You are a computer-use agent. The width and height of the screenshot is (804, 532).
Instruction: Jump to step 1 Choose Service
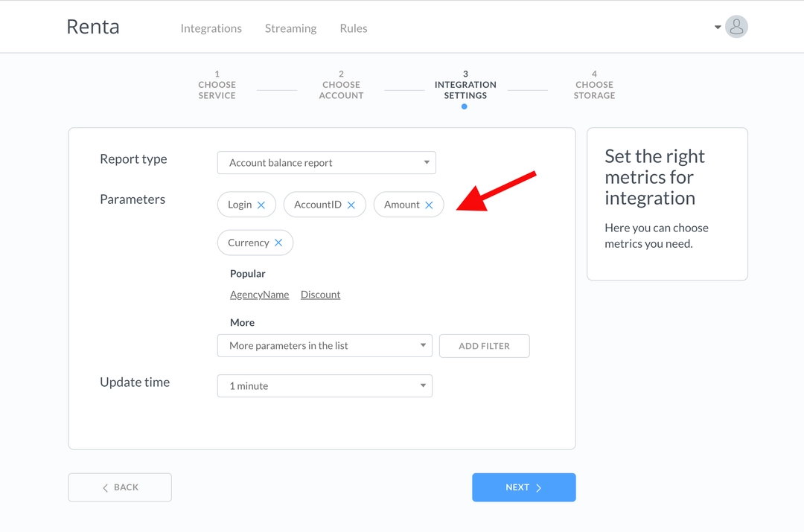pos(217,85)
